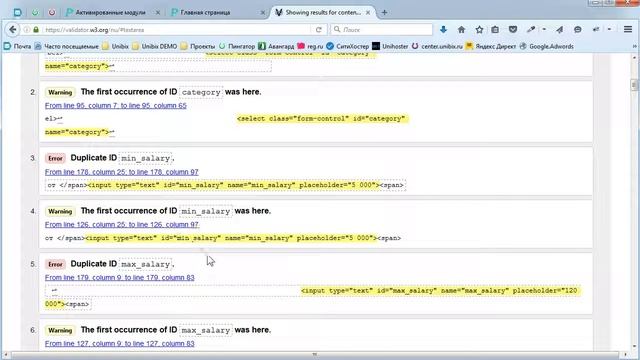Screen dimensions: 640x360
Task: Click the URL address field
Action: point(176,30)
